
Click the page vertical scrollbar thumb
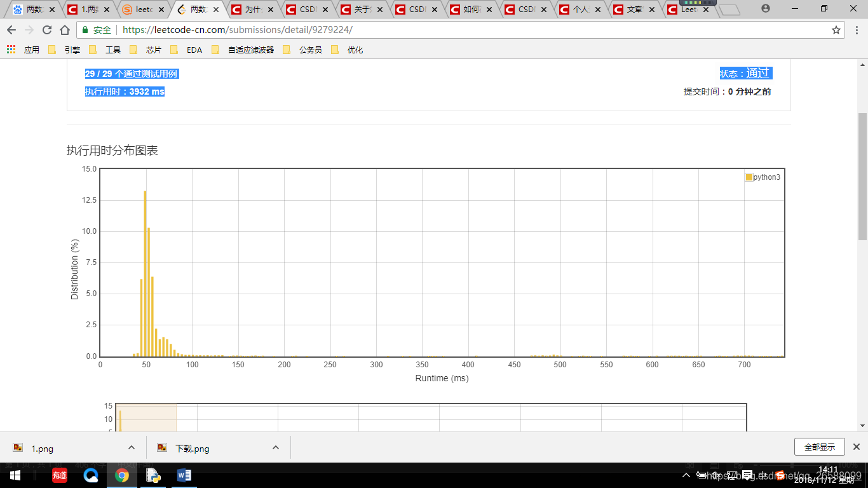[862, 176]
